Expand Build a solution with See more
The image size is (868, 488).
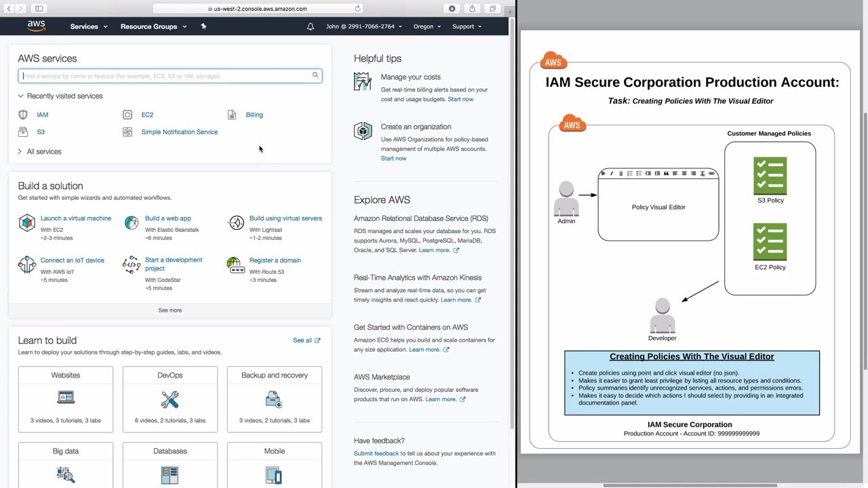[170, 310]
